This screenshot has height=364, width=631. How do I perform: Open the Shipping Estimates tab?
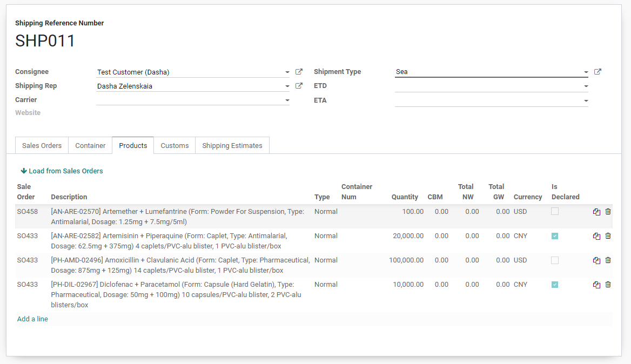coord(232,146)
